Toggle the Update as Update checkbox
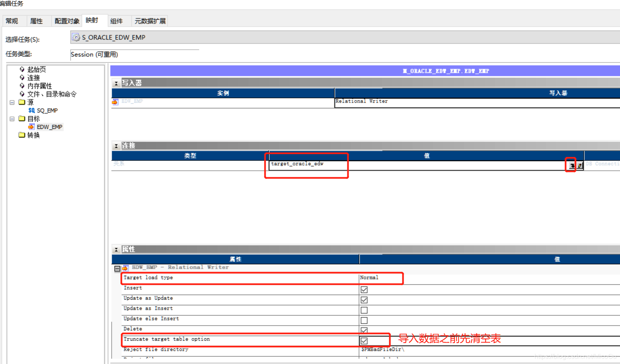The image size is (620, 364). point(364,300)
